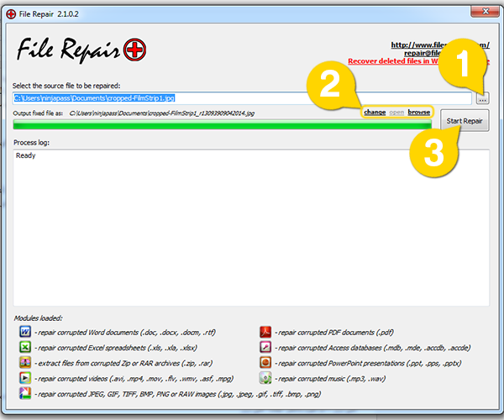Viewport: 504px width, 420px height.
Task: Click the output fixed file path text
Action: click(x=162, y=113)
